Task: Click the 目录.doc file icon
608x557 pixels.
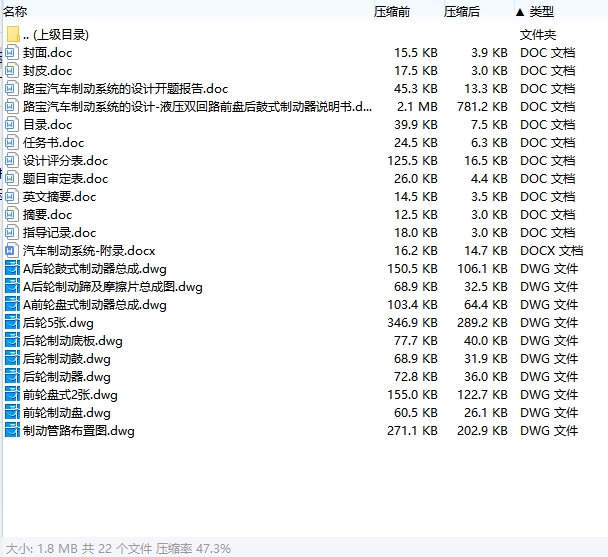Action: pos(11,125)
